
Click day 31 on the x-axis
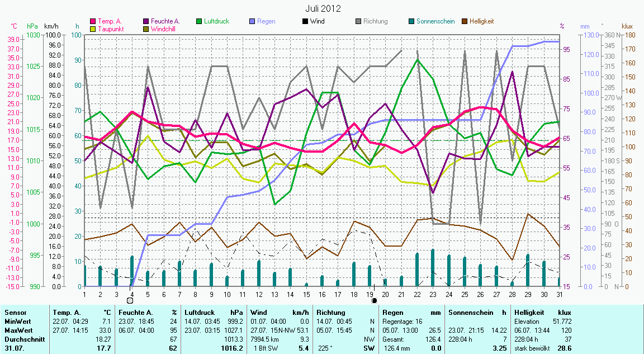tap(559, 294)
